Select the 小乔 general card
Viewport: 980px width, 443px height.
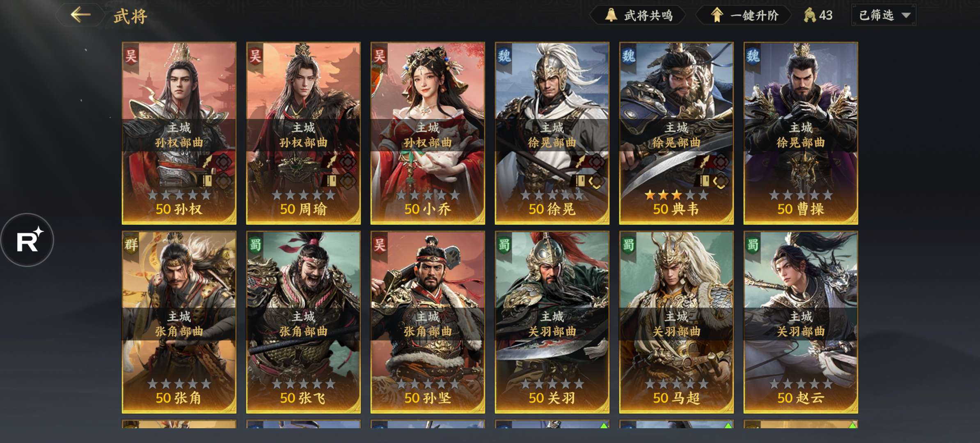click(428, 133)
